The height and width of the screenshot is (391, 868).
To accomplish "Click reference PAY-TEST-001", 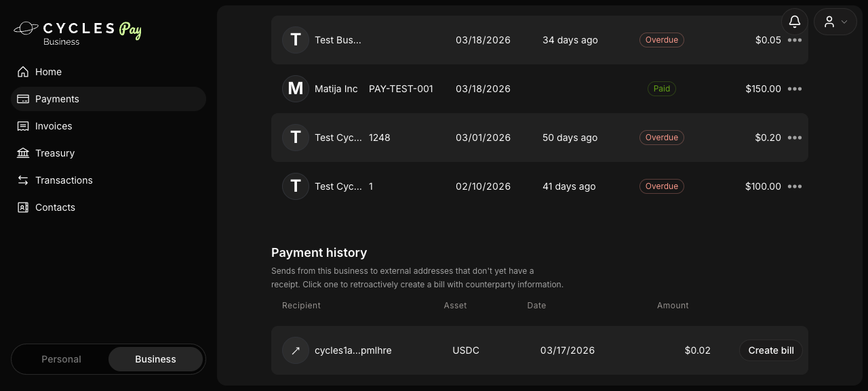I will click(401, 89).
